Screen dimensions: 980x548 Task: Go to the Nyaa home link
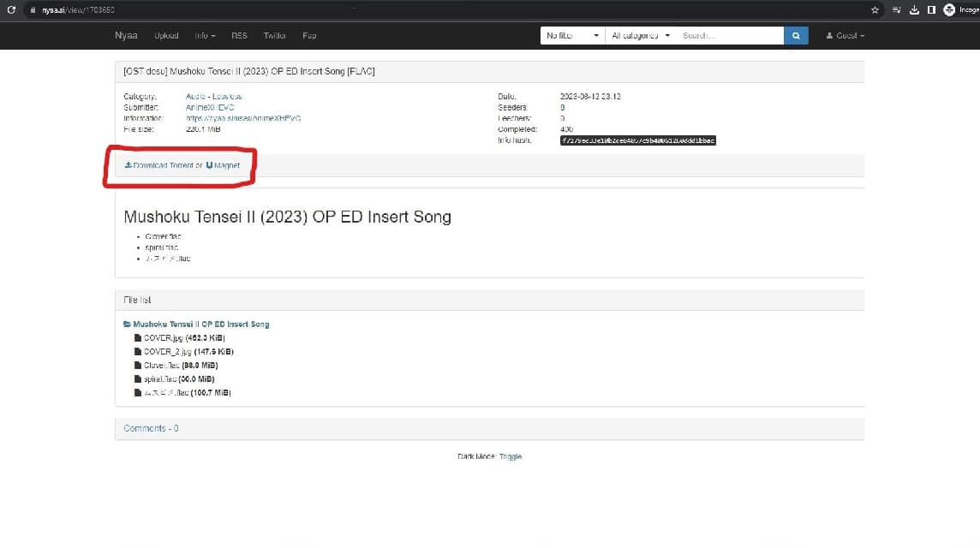point(126,36)
